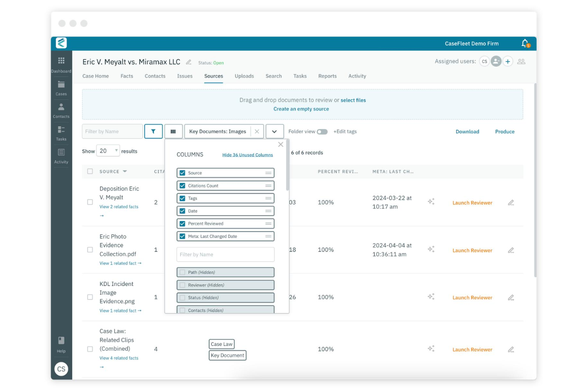
Task: Click the filter funnel icon
Action: coord(153,131)
